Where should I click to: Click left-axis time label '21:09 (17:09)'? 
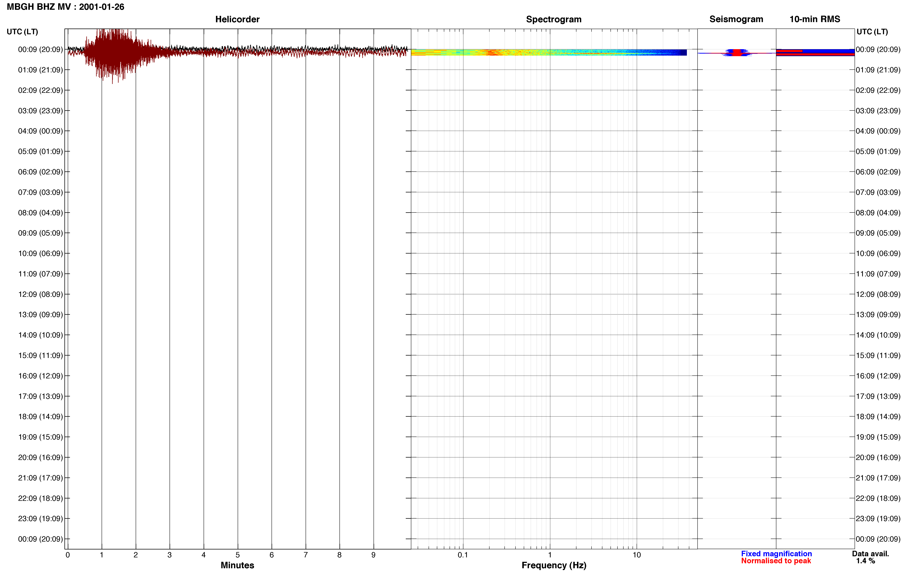(41, 478)
